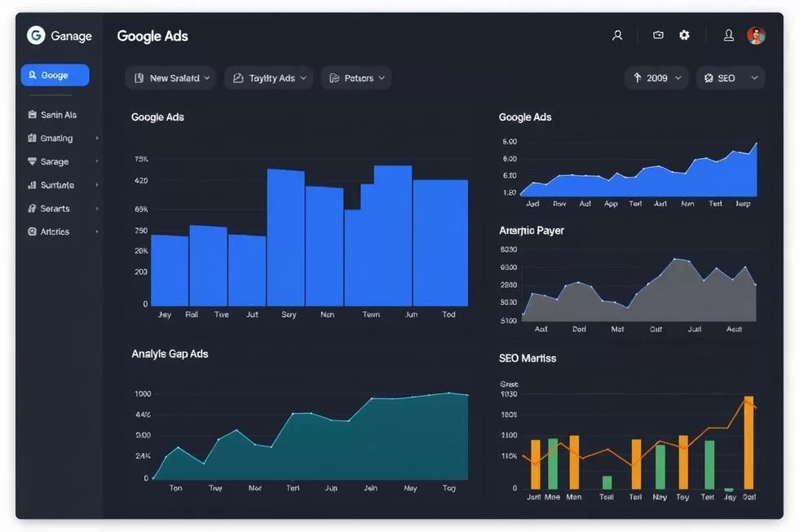The height and width of the screenshot is (532, 799).
Task: Open the Taytity Ads dropdown
Action: coord(268,78)
